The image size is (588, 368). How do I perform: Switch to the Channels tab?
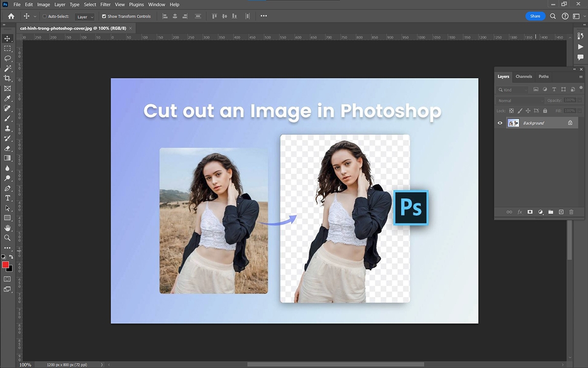tap(524, 77)
